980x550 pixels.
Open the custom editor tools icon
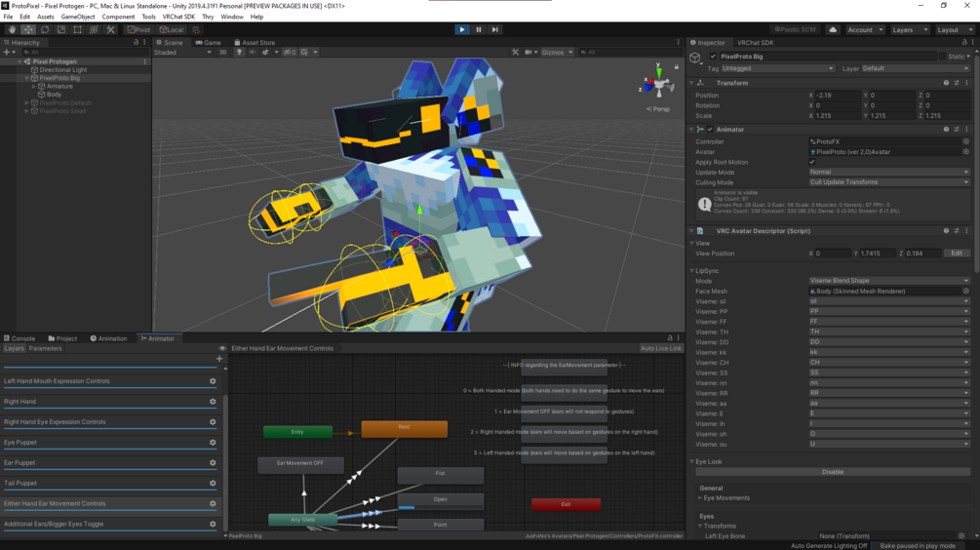110,29
